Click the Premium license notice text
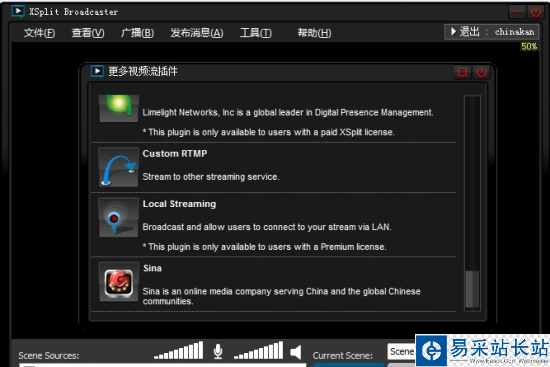The width and height of the screenshot is (550, 367). [x=264, y=247]
